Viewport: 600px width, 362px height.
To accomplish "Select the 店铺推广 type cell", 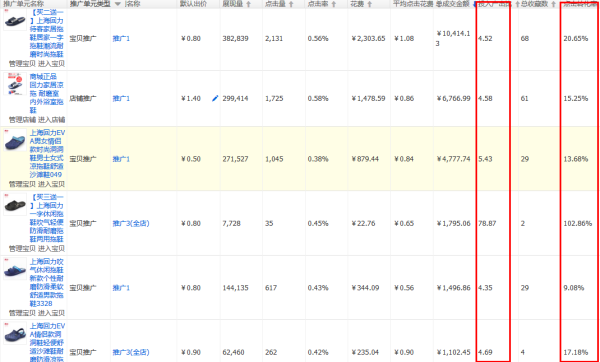I will pyautogui.click(x=83, y=99).
